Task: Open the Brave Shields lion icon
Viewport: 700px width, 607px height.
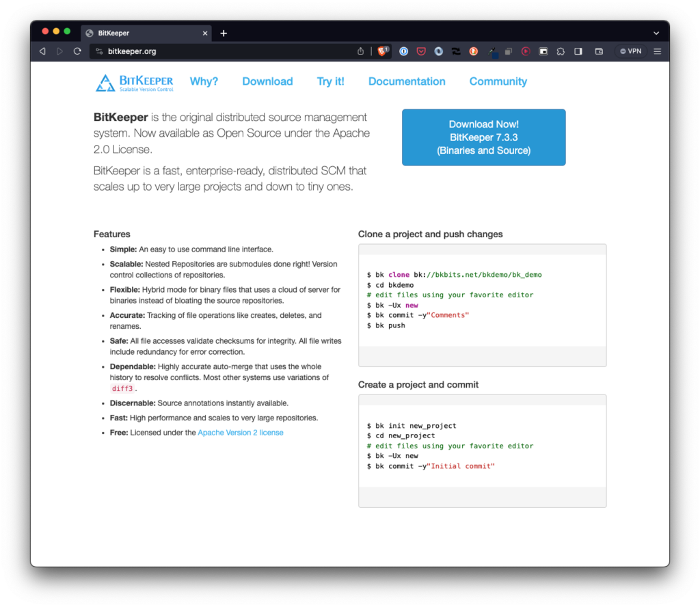Action: pyautogui.click(x=383, y=51)
